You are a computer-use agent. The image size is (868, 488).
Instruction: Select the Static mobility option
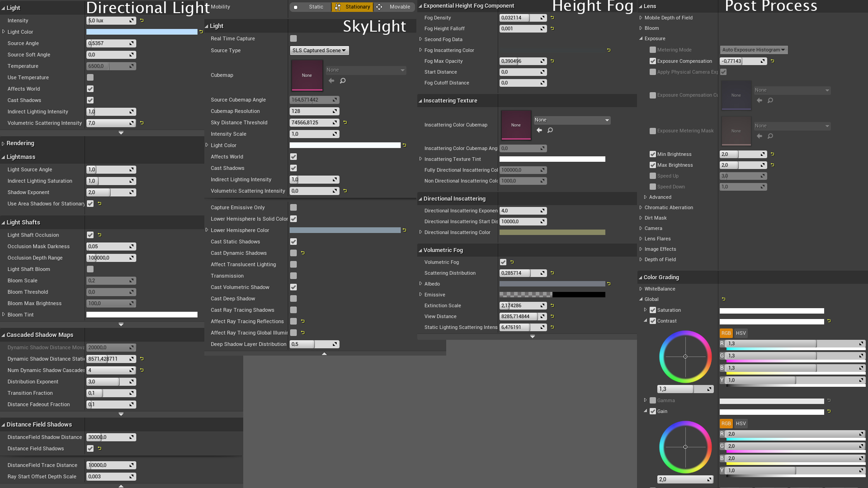316,7
